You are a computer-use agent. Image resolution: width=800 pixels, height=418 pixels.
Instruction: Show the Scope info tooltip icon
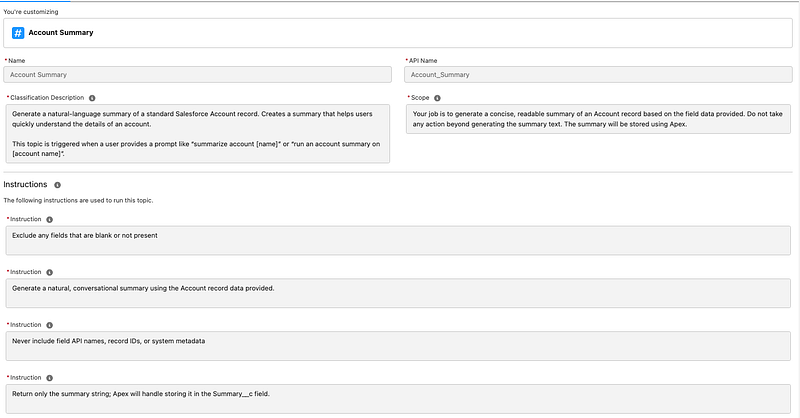[437, 98]
